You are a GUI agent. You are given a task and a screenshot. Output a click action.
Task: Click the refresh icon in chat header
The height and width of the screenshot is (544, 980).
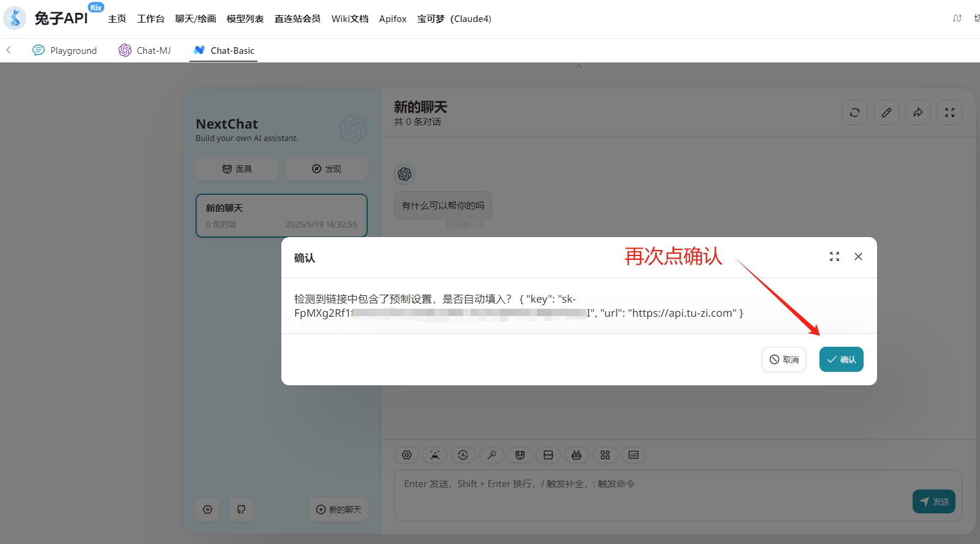coord(854,113)
